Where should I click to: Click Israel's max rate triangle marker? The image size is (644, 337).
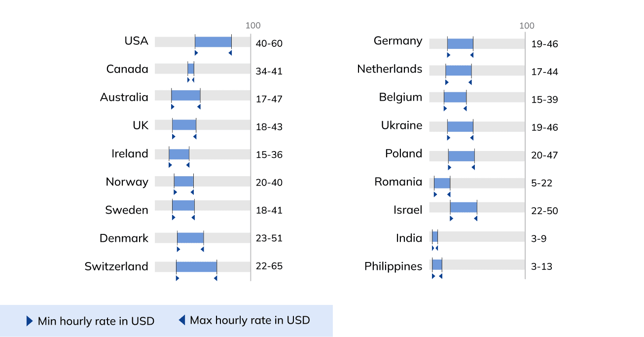(475, 218)
